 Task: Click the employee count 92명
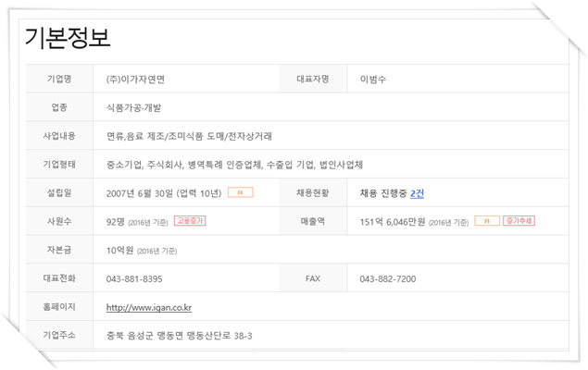(x=115, y=222)
